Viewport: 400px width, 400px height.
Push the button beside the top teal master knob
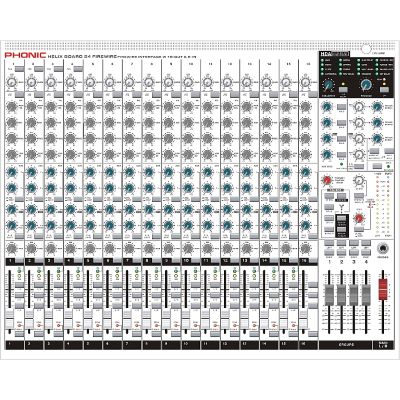341,107
